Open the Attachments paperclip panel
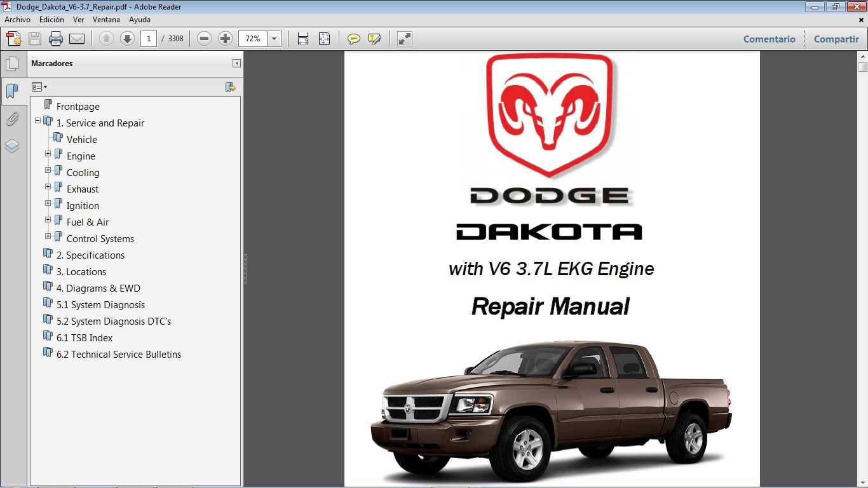Viewport: 868px width, 488px height. click(12, 119)
